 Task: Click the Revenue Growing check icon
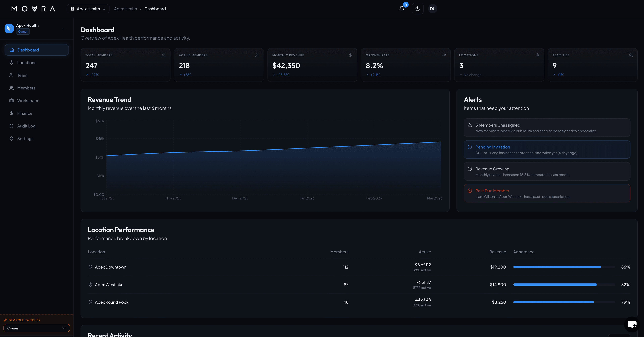[470, 169]
